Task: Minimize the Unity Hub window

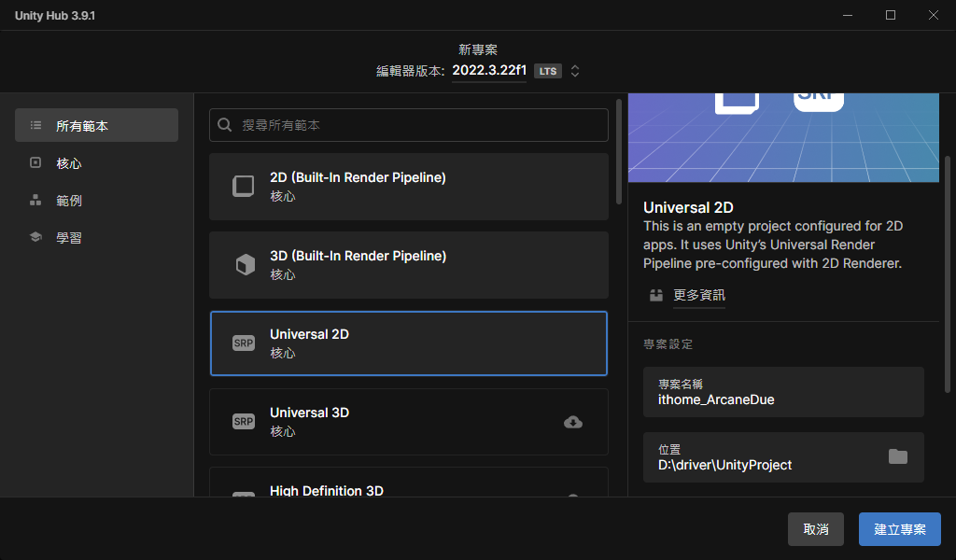Action: coord(848,15)
